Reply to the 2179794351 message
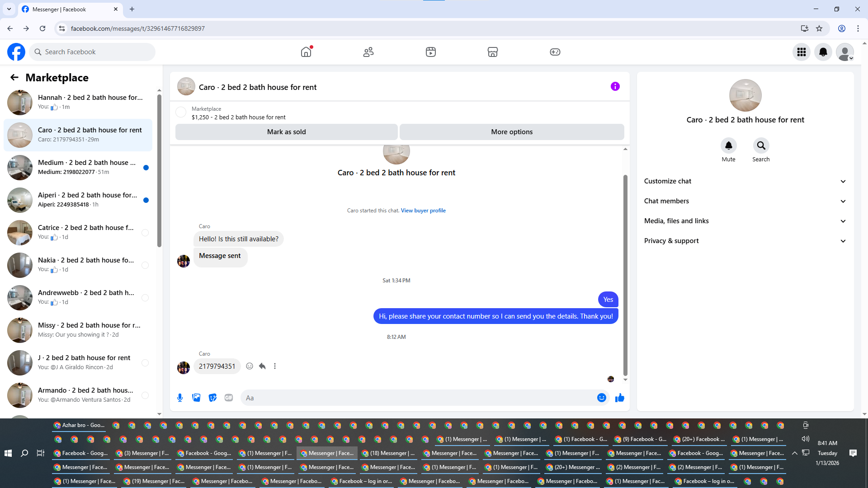868x488 pixels. point(262,366)
